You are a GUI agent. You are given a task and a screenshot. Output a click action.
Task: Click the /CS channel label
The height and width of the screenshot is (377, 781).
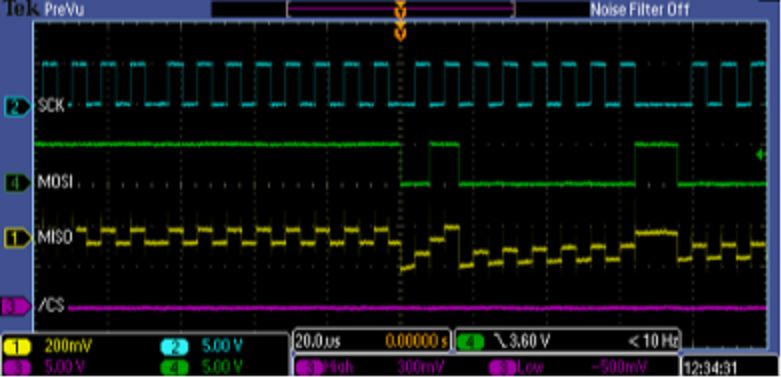click(51, 305)
